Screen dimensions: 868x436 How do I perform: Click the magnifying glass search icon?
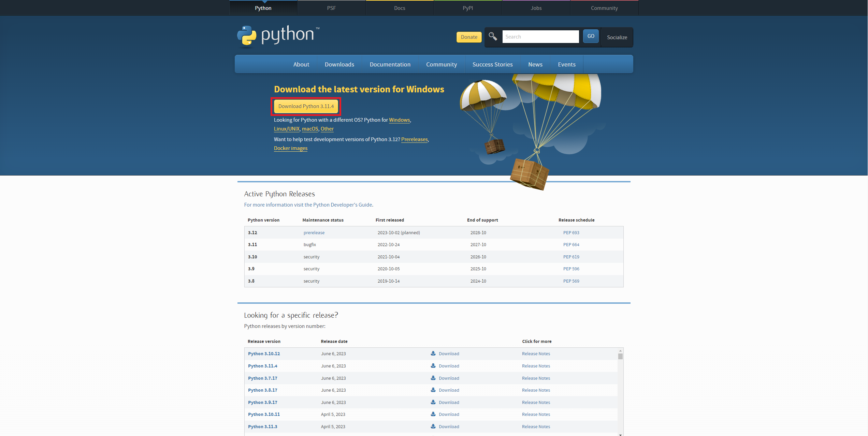coord(493,36)
